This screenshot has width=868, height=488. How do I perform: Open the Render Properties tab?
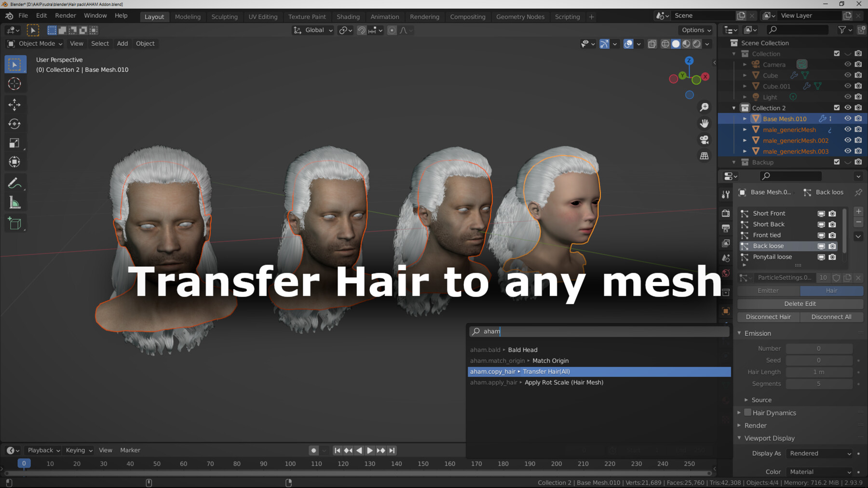pos(726,213)
